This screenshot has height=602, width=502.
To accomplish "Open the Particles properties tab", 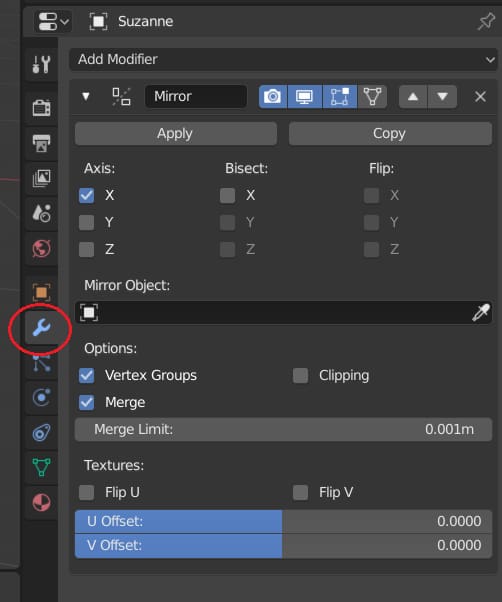I will [41, 363].
